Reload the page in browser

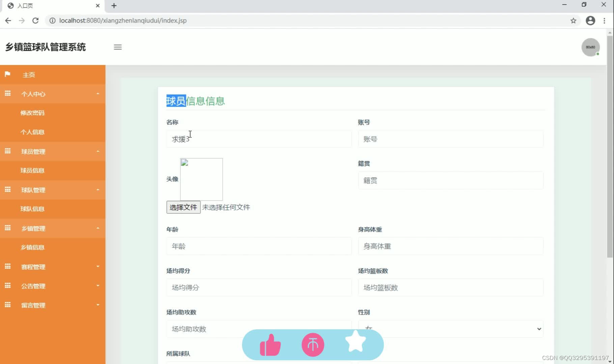(35, 21)
